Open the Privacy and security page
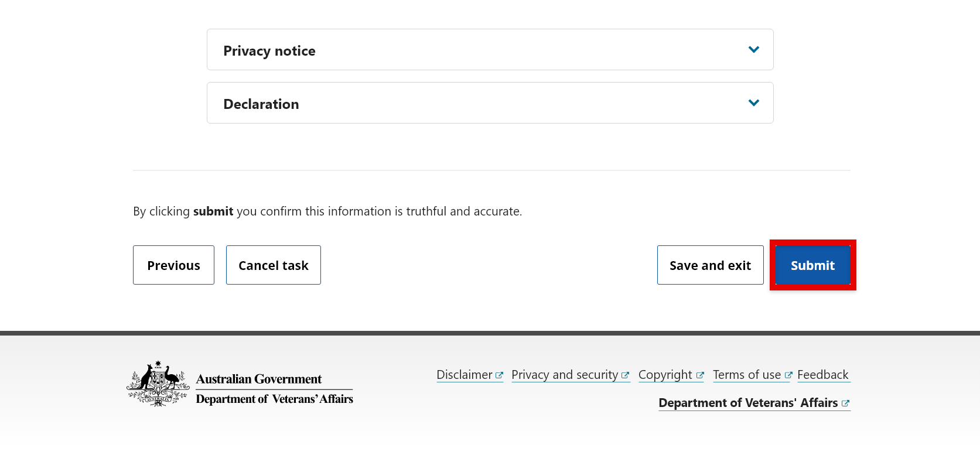Viewport: 980px width, 455px height. (565, 375)
